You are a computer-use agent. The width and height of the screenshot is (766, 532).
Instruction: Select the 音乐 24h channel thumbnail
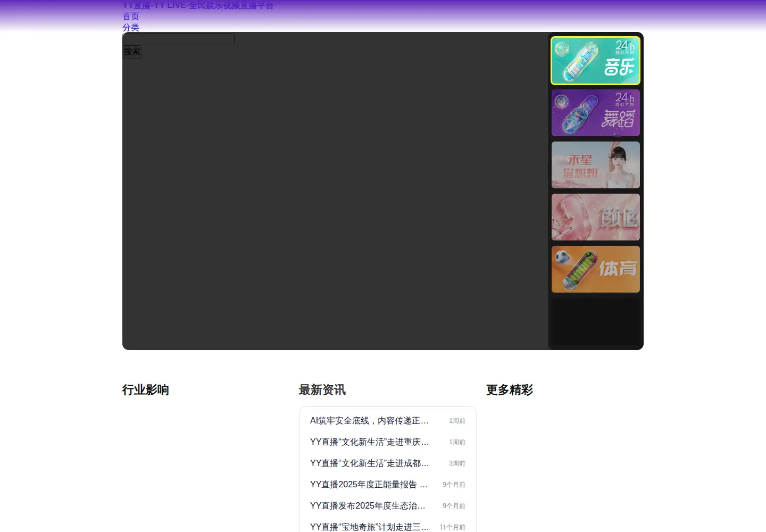tap(596, 61)
